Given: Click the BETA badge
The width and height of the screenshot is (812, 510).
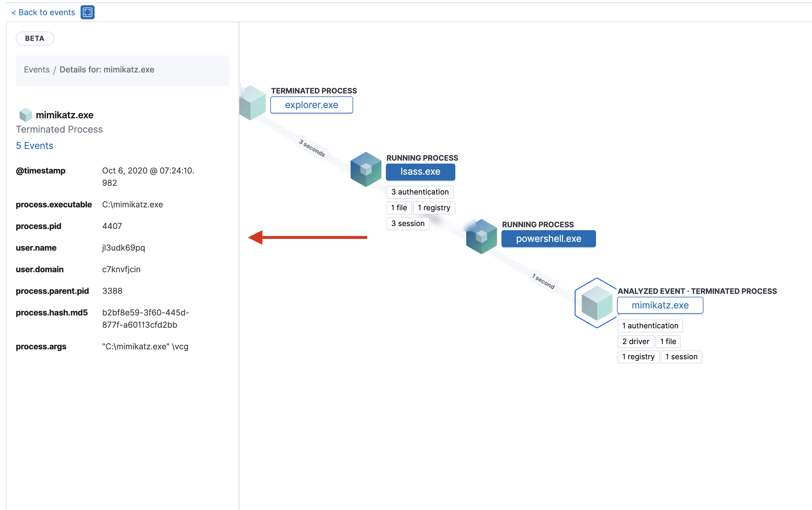Looking at the screenshot, I should (x=35, y=39).
